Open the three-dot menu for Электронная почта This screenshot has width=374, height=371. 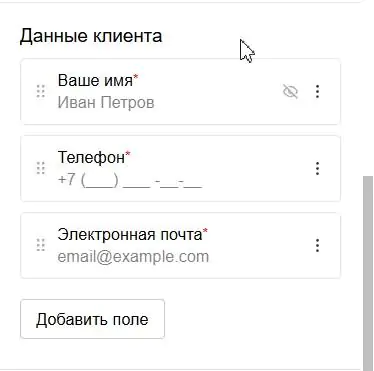[x=317, y=245]
